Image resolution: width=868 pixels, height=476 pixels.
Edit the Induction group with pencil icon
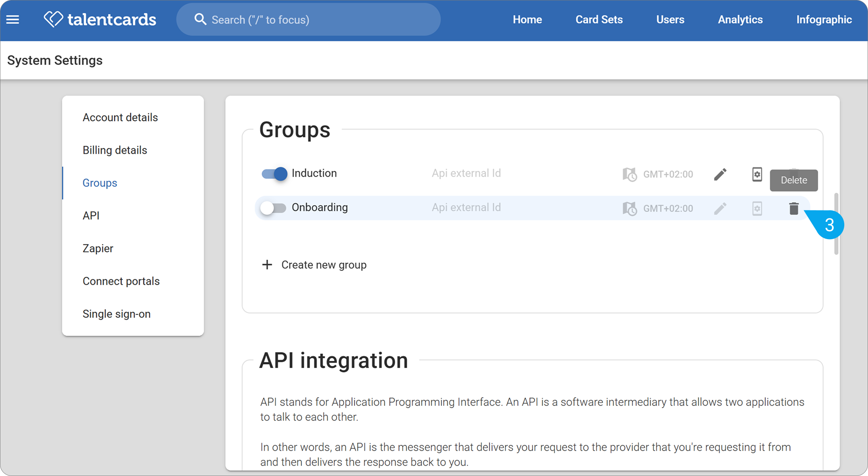tap(720, 174)
